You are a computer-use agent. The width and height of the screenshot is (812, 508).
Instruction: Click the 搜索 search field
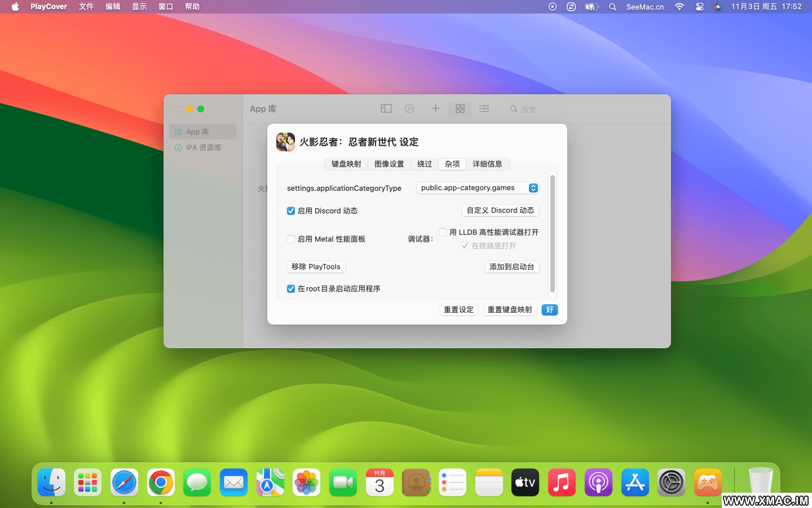tap(585, 109)
